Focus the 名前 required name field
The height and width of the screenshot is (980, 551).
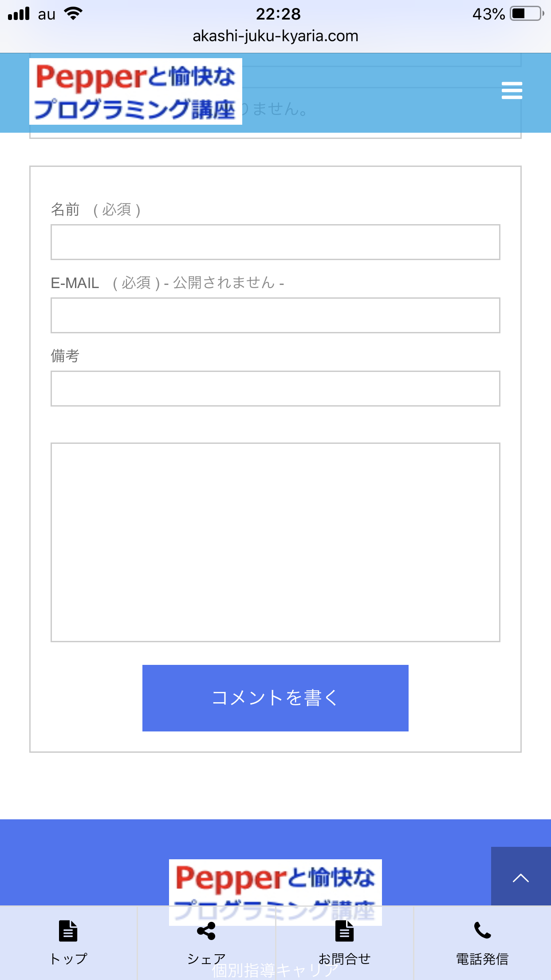[x=275, y=242]
